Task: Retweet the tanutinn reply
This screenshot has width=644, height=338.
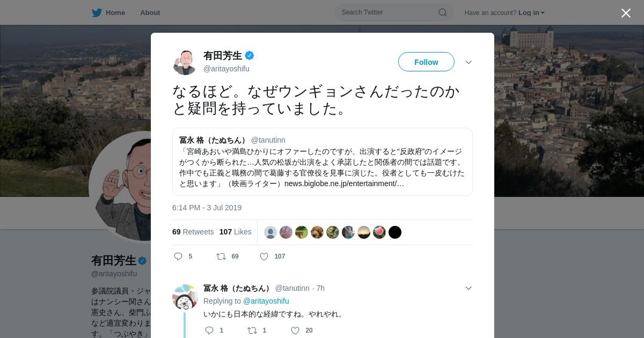Action: pos(252,330)
